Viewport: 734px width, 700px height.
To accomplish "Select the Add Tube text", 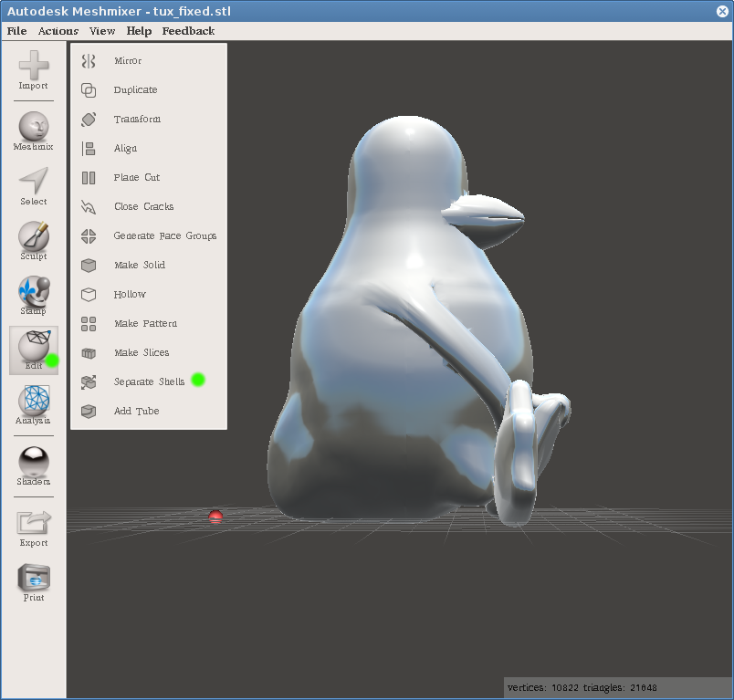I will tap(137, 411).
